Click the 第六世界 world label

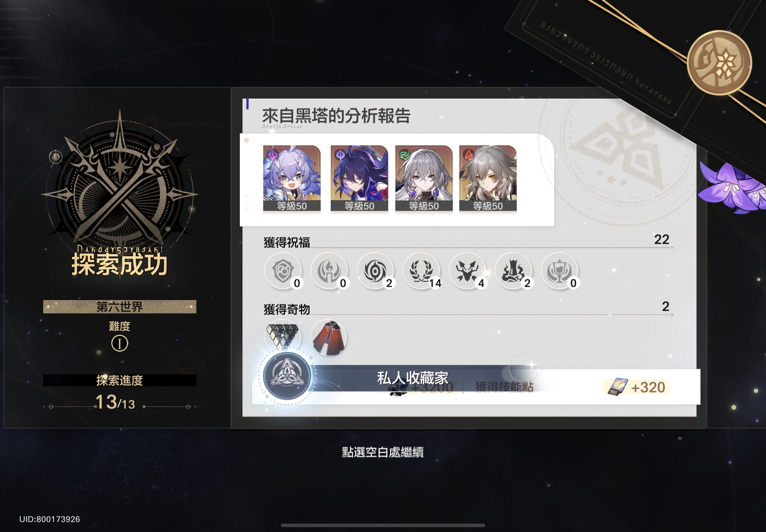click(120, 307)
